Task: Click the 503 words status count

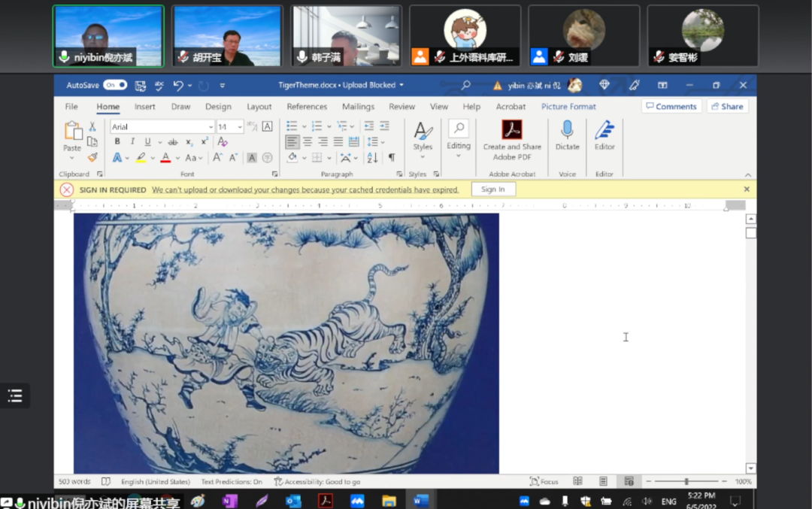Action: [x=74, y=481]
